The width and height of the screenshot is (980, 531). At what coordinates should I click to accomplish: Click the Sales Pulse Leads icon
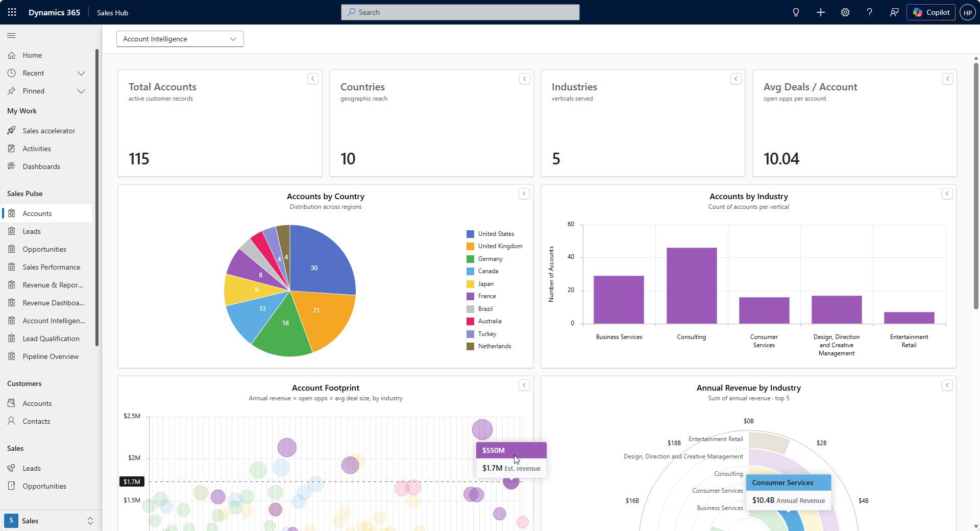12,231
